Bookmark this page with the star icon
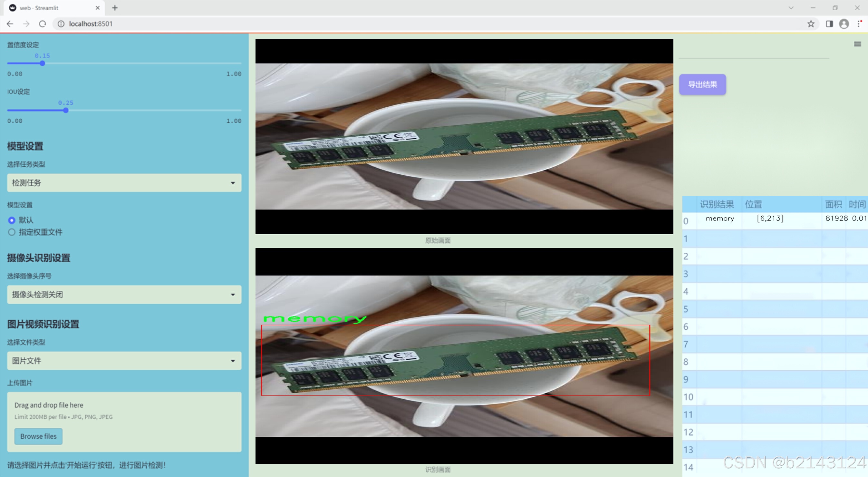 [x=811, y=24]
